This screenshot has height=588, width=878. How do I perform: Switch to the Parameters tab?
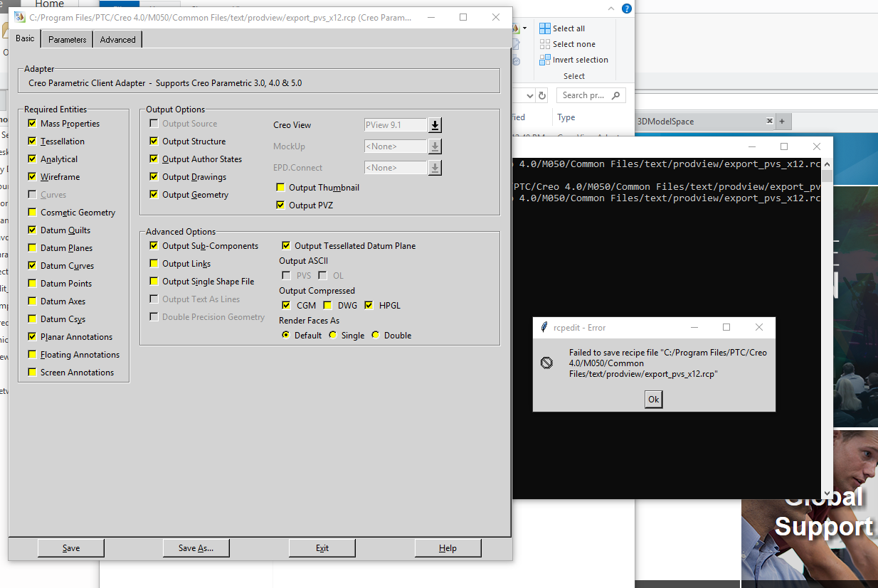tap(66, 39)
